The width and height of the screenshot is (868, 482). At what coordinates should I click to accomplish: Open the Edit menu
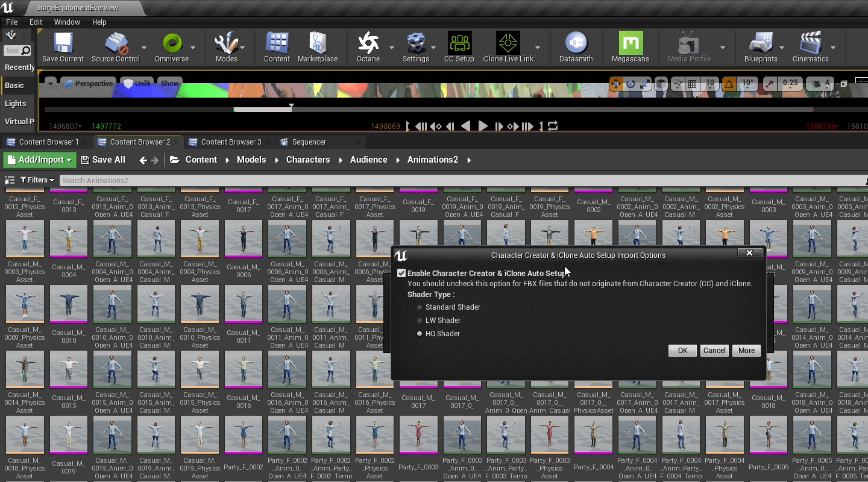[x=36, y=22]
